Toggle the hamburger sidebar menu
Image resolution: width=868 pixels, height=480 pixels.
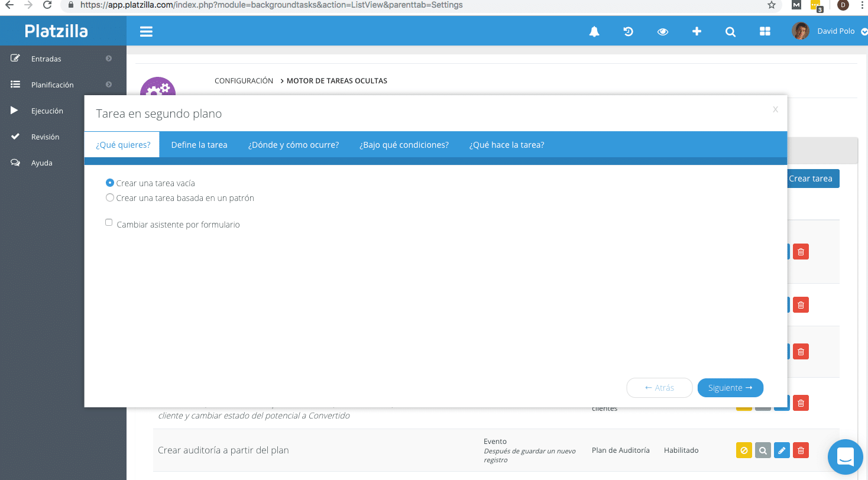tap(146, 32)
